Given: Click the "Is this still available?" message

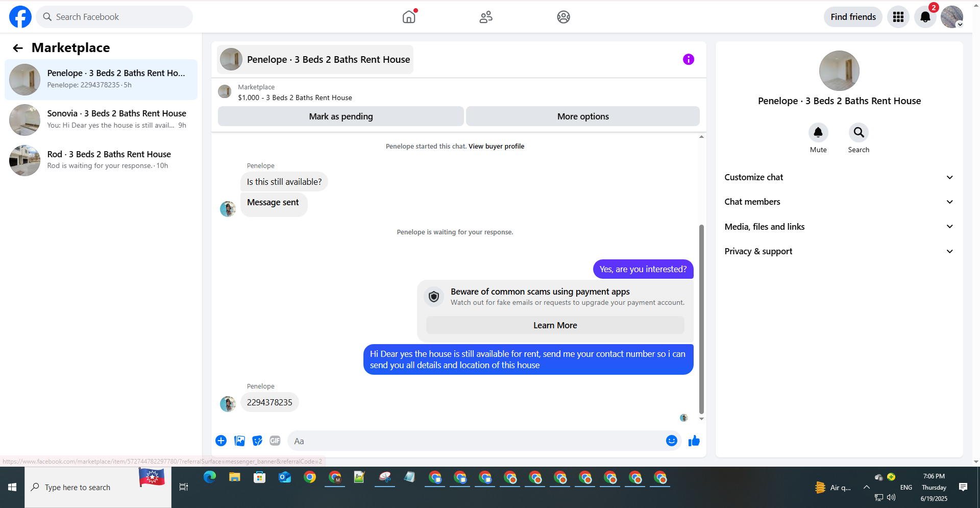Looking at the screenshot, I should pos(284,182).
